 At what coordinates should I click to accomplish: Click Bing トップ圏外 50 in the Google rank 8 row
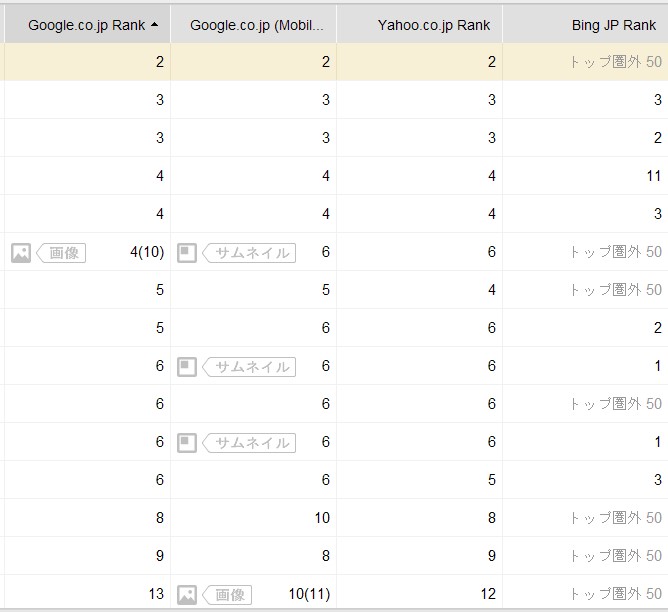click(616, 517)
